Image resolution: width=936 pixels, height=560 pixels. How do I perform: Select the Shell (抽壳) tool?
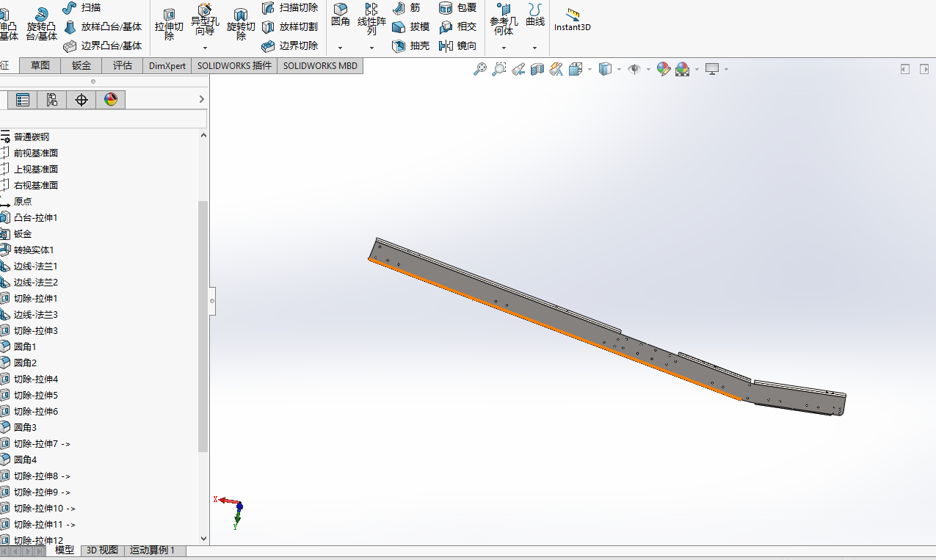coord(410,46)
